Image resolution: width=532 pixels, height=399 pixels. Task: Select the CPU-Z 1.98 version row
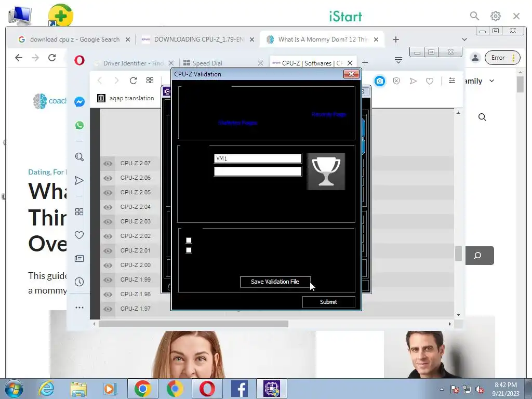click(x=136, y=294)
